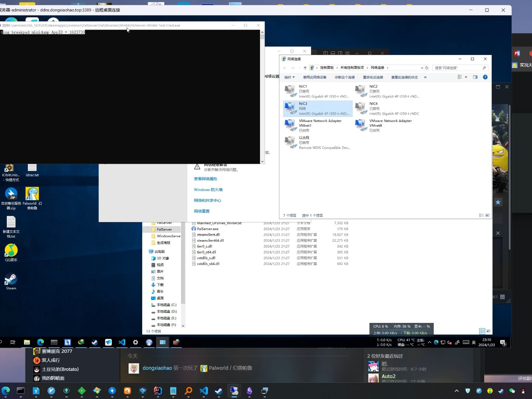Select the 以太网 Remote NDIS adapter icon
This screenshot has width=532, height=399.
pos(290,143)
